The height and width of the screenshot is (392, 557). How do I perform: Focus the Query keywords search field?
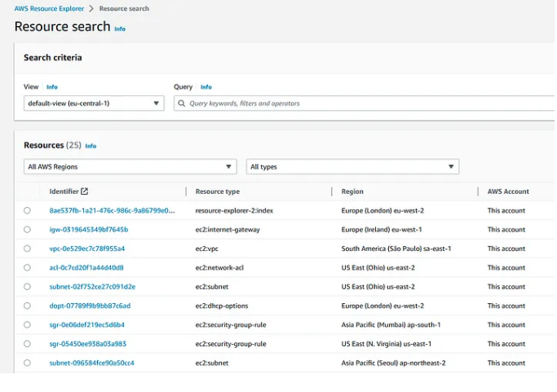(x=364, y=104)
